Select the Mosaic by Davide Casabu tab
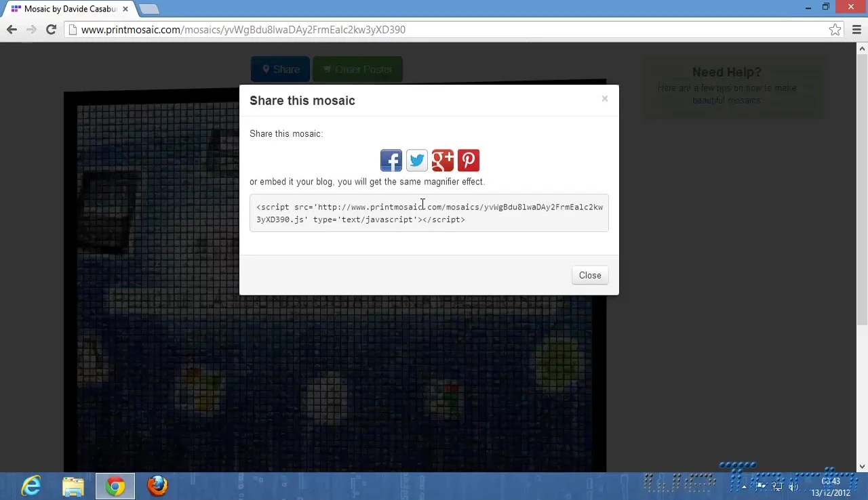Screen dimensions: 868x500 [x=68, y=9]
